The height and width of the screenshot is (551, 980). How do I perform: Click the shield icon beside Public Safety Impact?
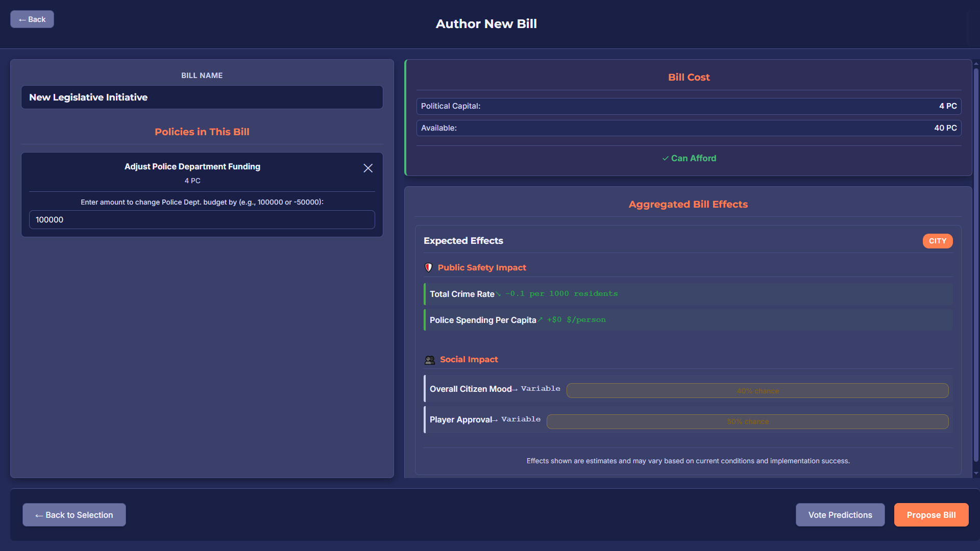pos(429,267)
